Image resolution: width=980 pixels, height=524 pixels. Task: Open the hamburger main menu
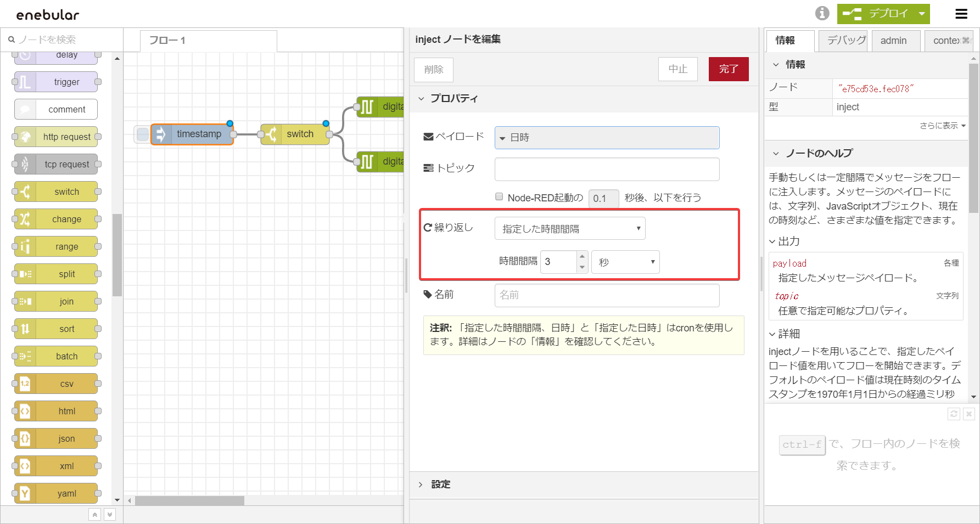(x=961, y=14)
